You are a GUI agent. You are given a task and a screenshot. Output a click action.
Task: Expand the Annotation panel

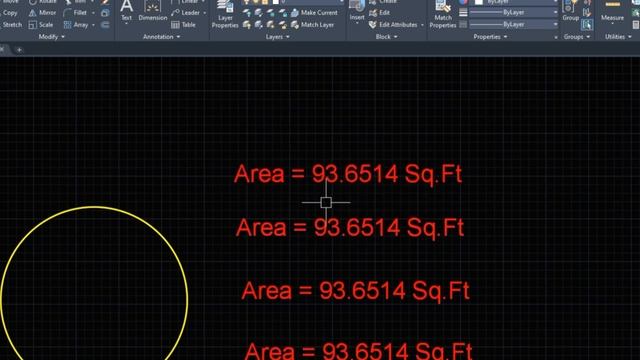162,37
